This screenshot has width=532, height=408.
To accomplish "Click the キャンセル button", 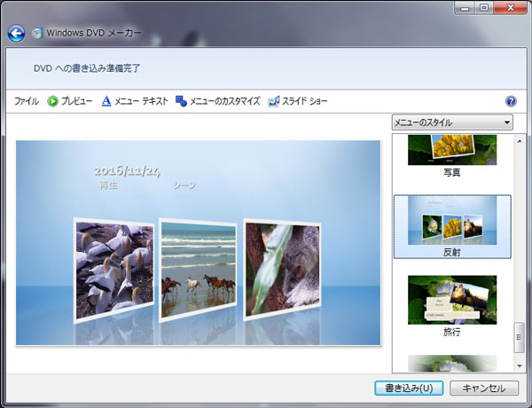I will pyautogui.click(x=484, y=388).
